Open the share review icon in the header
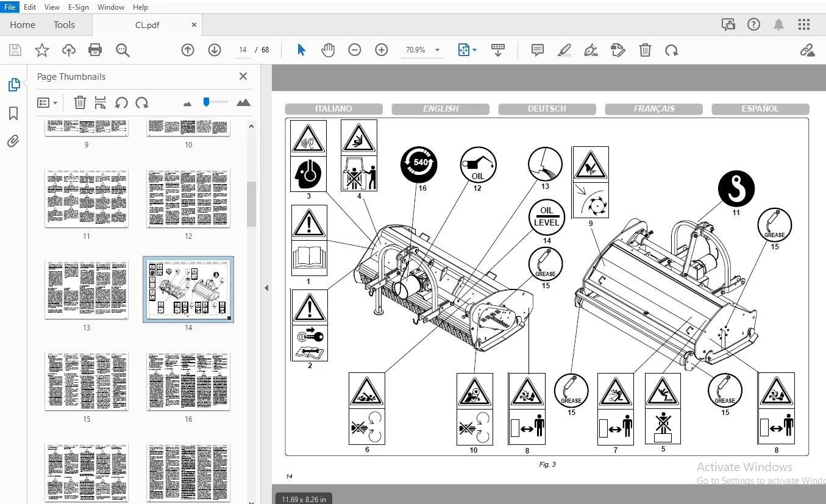 (728, 24)
